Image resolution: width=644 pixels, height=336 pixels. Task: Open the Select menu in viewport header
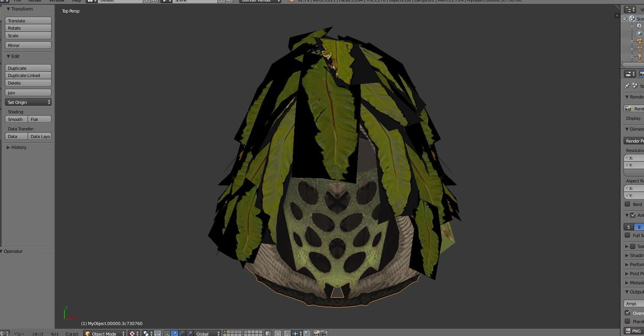pos(37,334)
